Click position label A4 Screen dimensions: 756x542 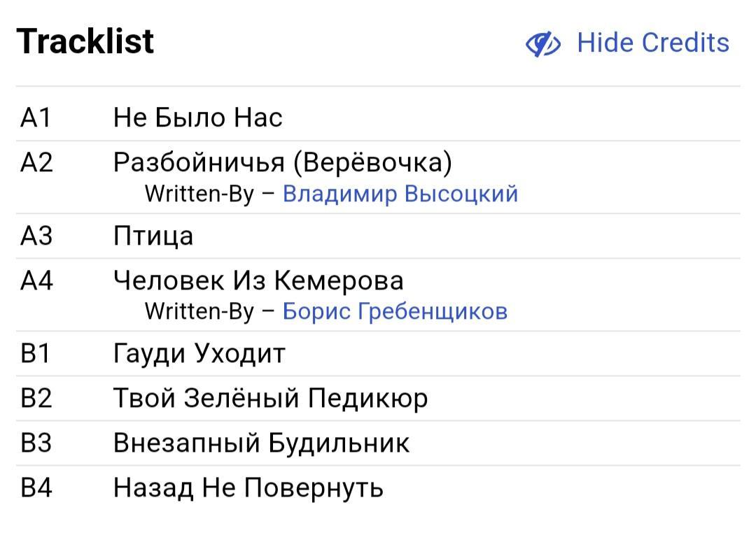tap(36, 280)
